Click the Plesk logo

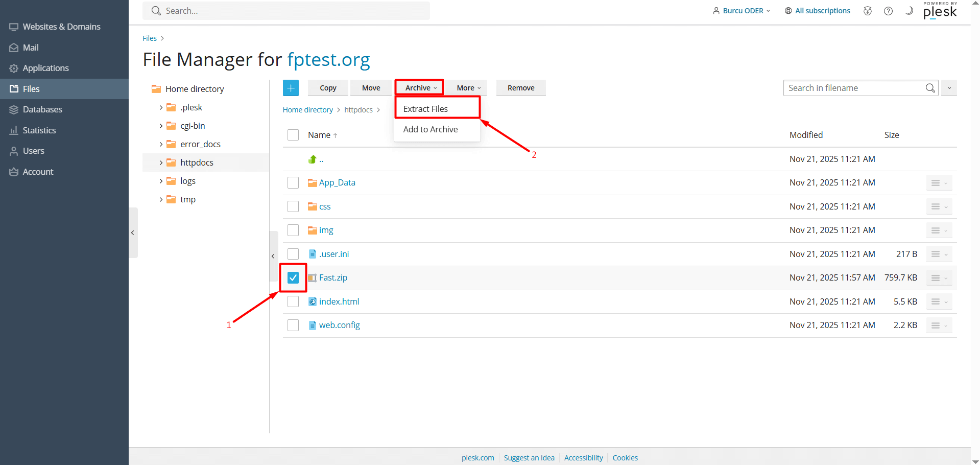pos(940,11)
